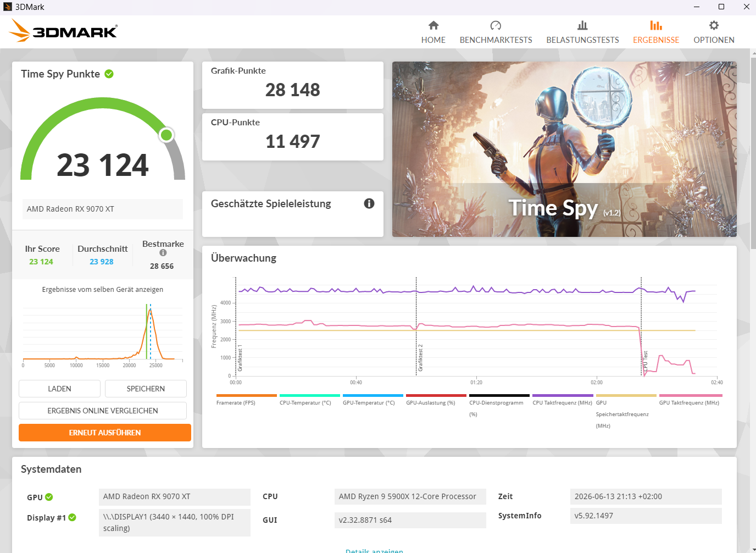Click the orange ERNEUT AUSFÜHREN button
The height and width of the screenshot is (553, 756).
105,433
